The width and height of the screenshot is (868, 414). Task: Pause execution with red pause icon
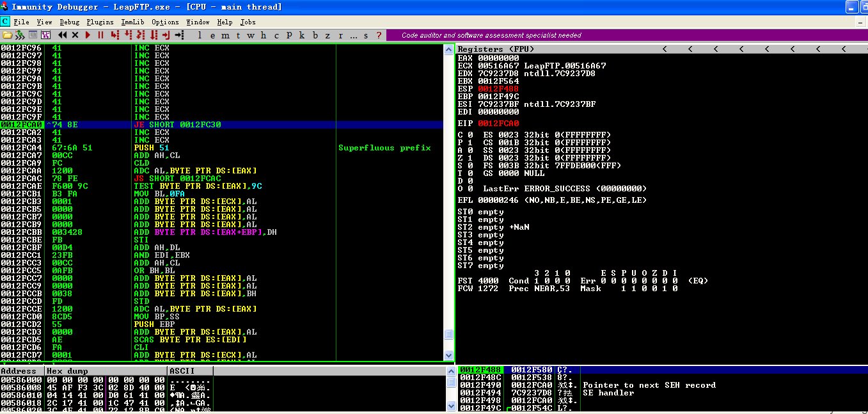click(x=100, y=35)
